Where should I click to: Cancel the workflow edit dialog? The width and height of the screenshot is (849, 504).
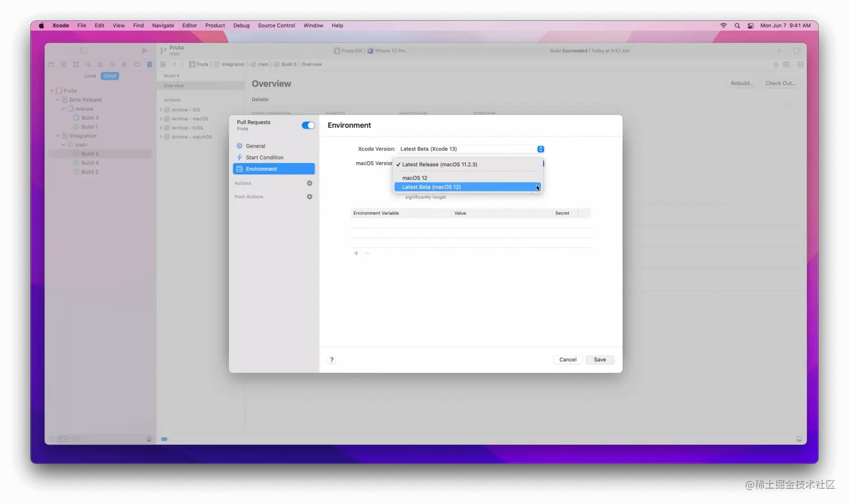pos(568,360)
